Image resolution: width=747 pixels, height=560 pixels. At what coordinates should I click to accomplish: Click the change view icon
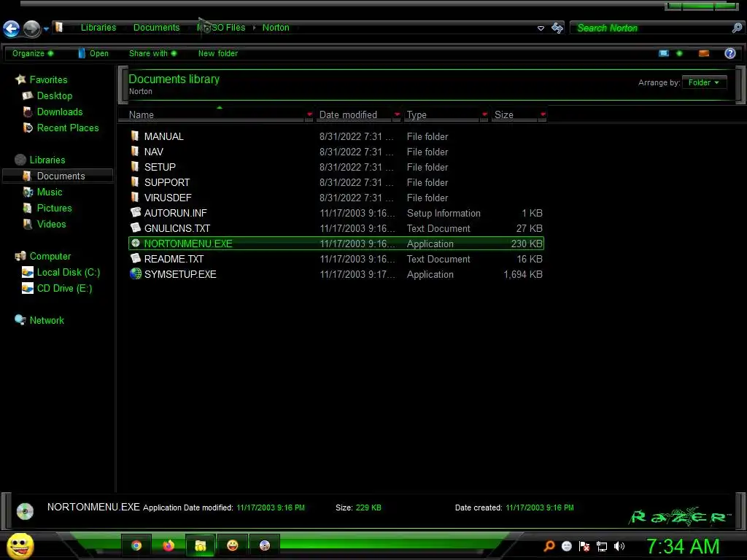(x=664, y=53)
